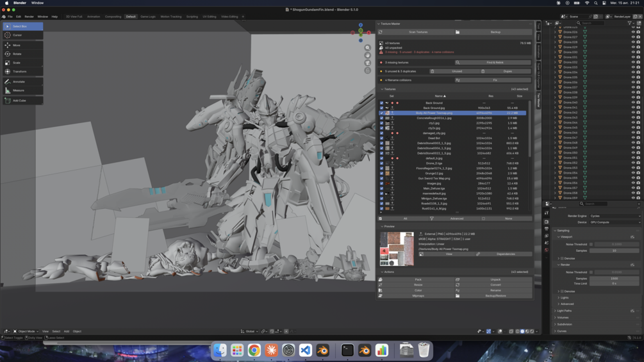Uncheck the Main_Defuse.tga texture checkbox

(x=381, y=188)
